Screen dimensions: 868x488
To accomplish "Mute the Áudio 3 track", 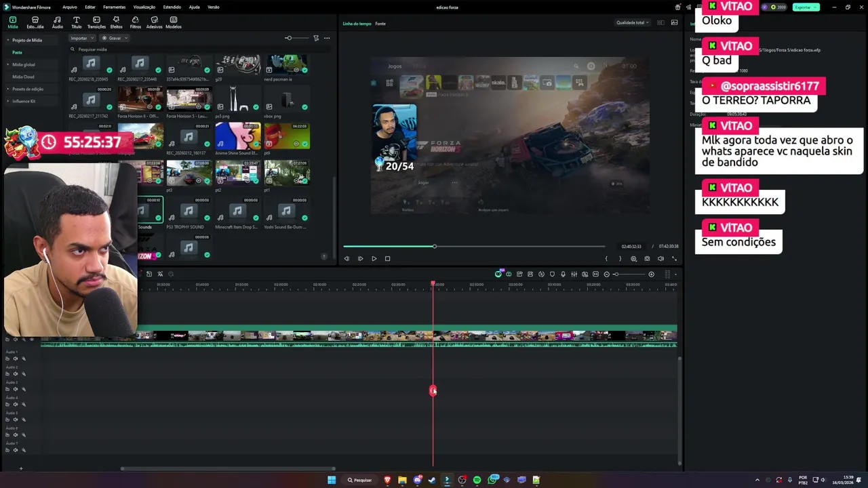I will click(x=16, y=389).
